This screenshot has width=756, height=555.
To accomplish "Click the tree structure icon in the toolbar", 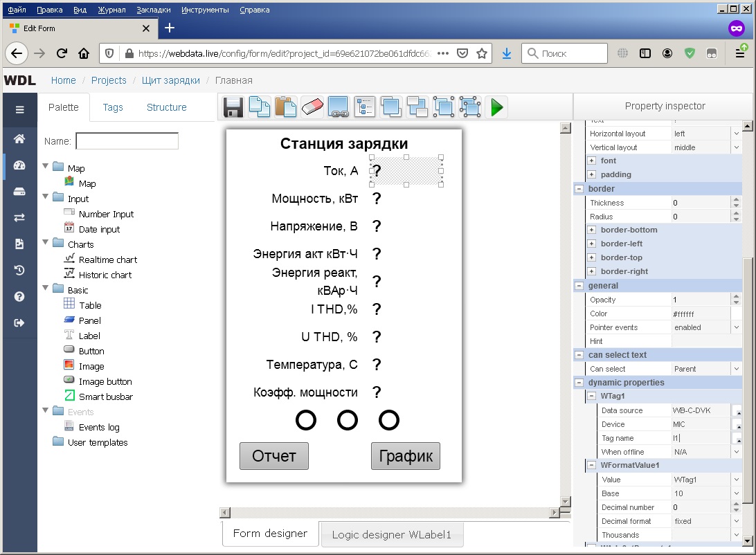I will (x=365, y=107).
